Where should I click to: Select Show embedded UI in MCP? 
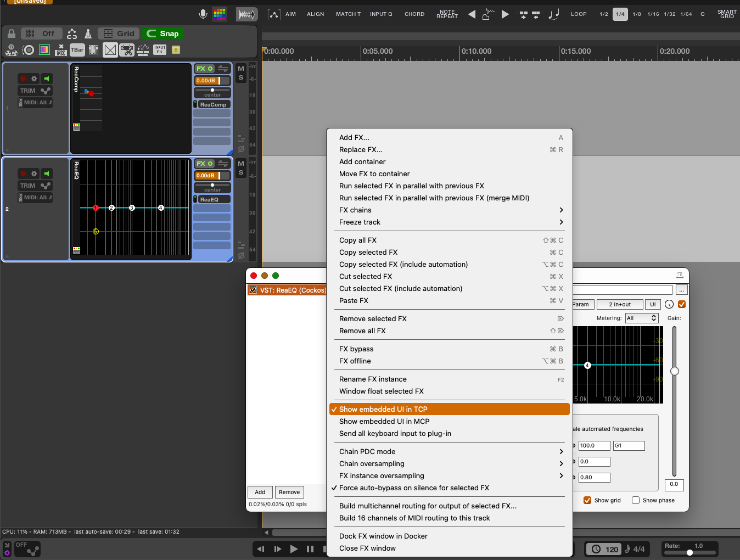tap(384, 422)
